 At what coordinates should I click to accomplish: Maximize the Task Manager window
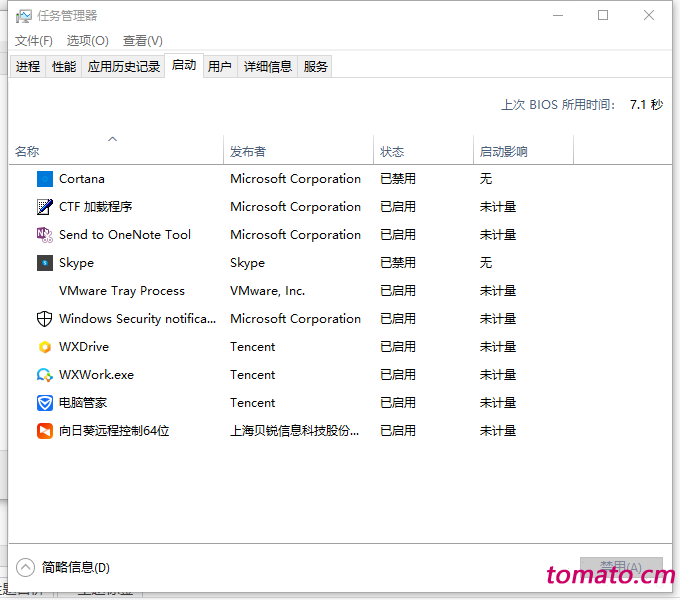pos(603,16)
